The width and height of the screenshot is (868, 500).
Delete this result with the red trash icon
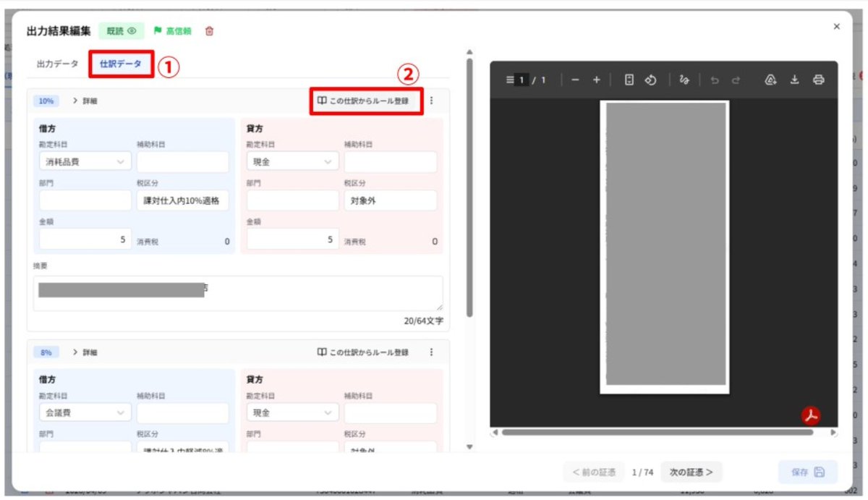point(210,31)
